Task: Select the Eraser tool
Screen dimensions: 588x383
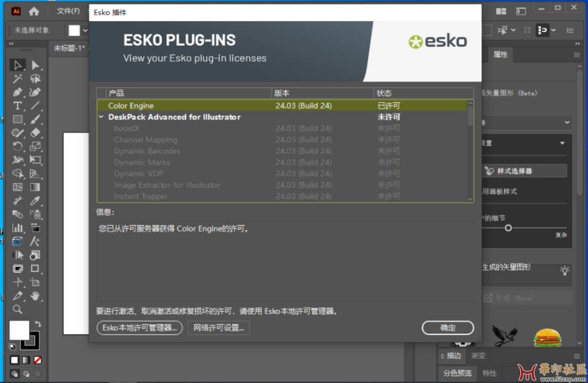Action: click(35, 133)
